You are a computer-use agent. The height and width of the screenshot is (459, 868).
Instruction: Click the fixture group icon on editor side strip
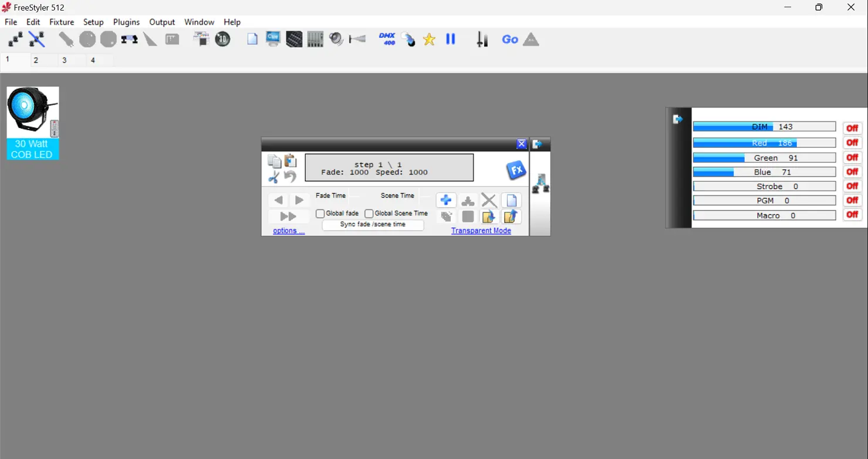[541, 184]
